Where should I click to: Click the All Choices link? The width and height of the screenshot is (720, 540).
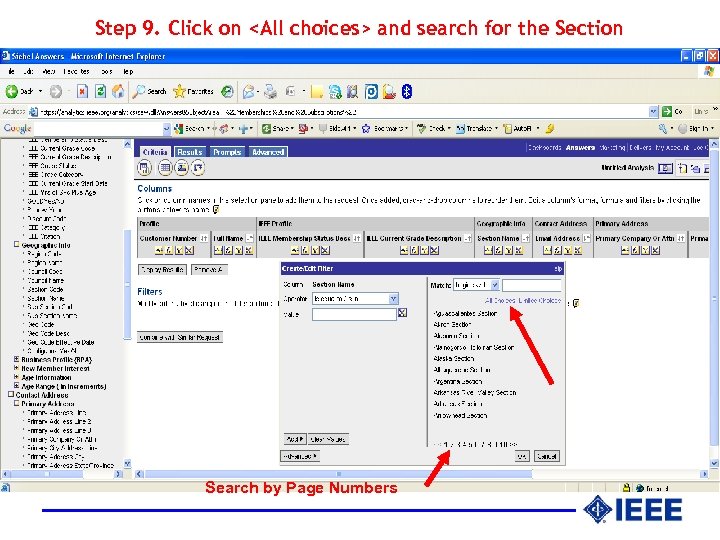click(500, 300)
